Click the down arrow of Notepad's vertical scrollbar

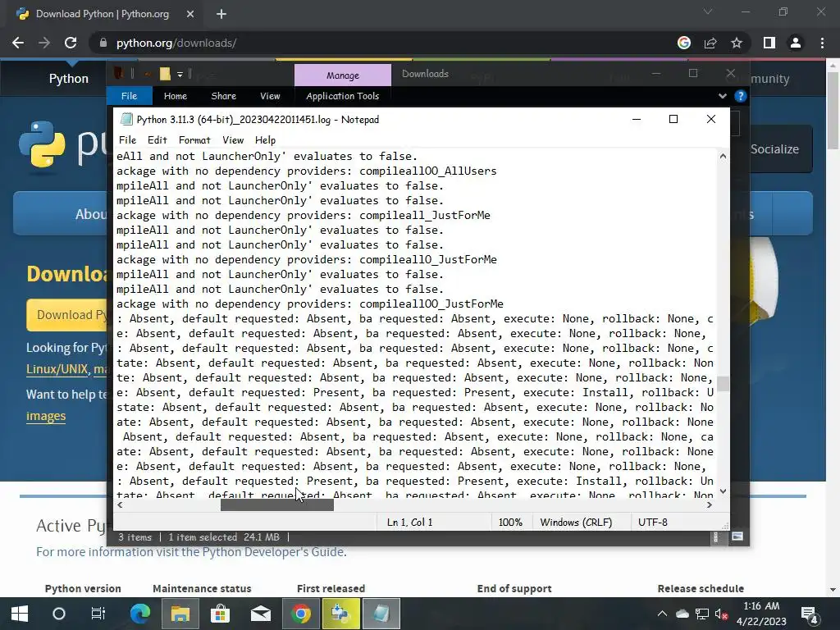pyautogui.click(x=723, y=491)
